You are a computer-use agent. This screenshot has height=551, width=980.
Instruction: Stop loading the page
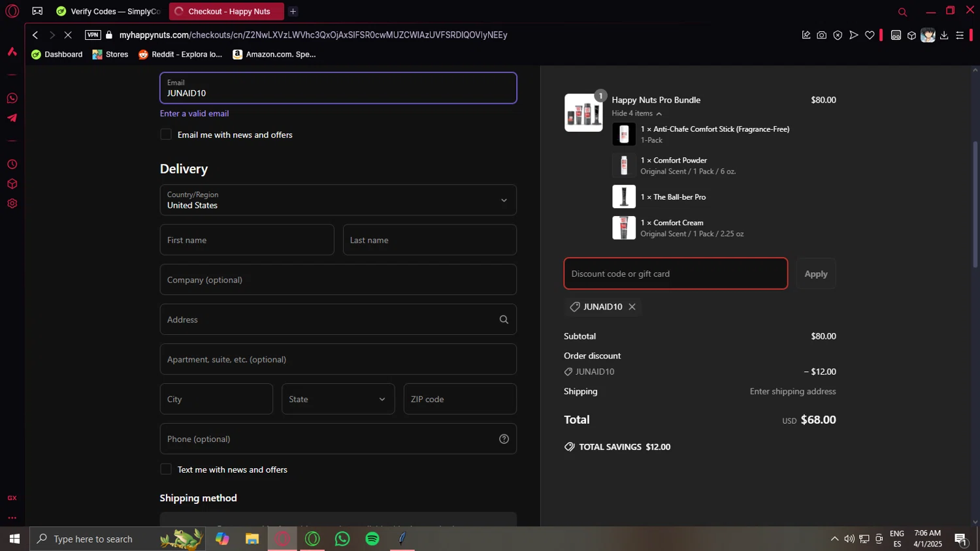(68, 35)
